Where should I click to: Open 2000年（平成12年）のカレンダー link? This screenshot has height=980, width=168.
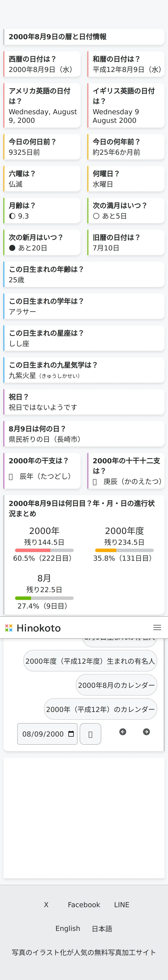tap(100, 709)
